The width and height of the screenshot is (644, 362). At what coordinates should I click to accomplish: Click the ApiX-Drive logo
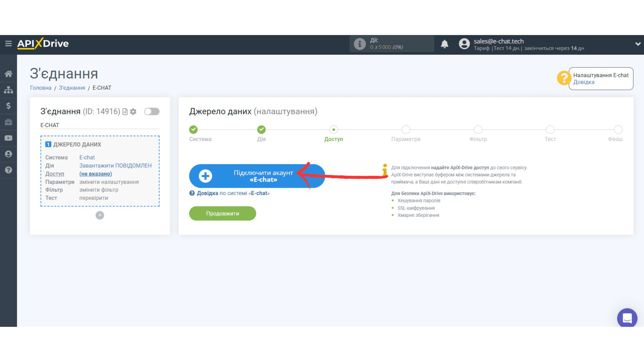[x=43, y=44]
